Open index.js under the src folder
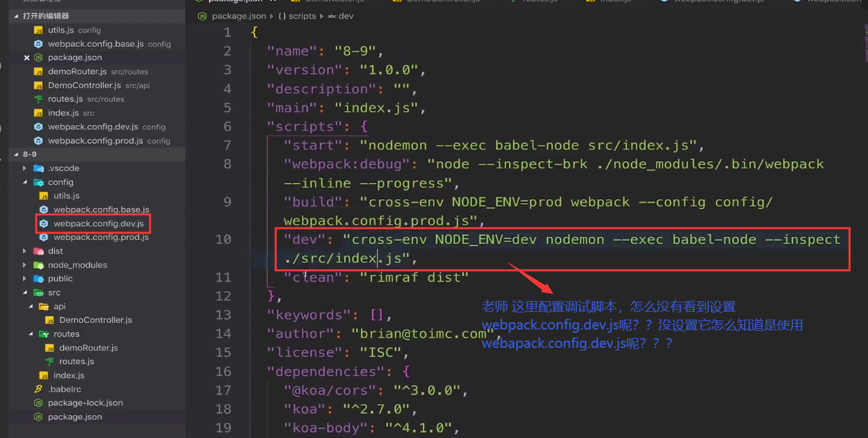Screen dimensions: 868x438 pyautogui.click(x=69, y=376)
